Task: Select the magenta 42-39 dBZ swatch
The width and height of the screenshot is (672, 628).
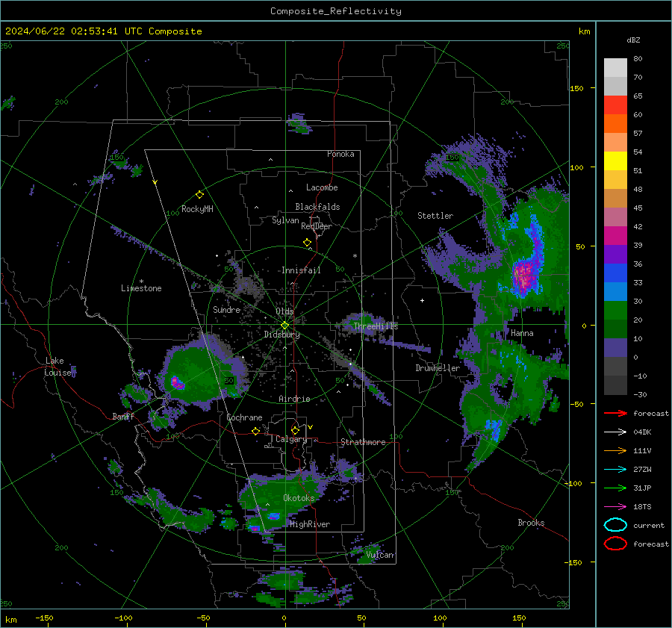Action: (615, 236)
